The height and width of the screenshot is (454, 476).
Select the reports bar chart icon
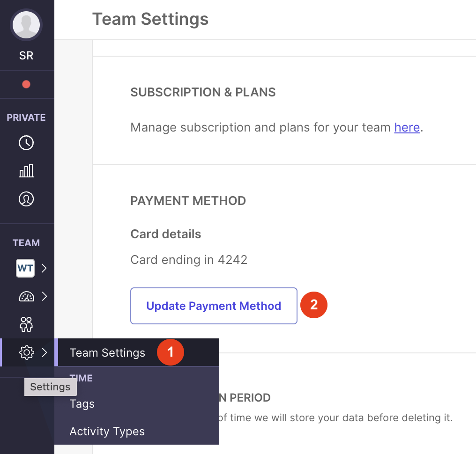26,171
